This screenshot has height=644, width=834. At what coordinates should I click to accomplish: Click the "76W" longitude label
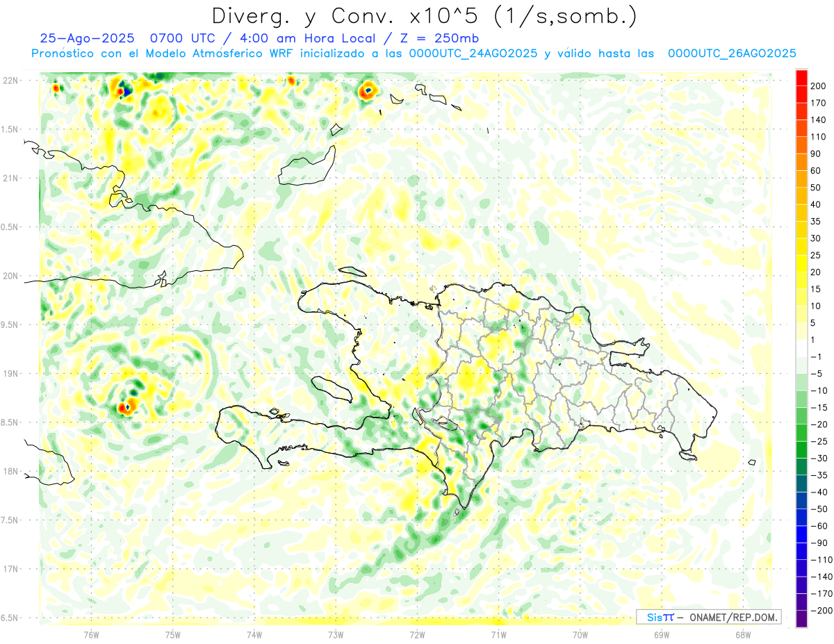click(91, 634)
